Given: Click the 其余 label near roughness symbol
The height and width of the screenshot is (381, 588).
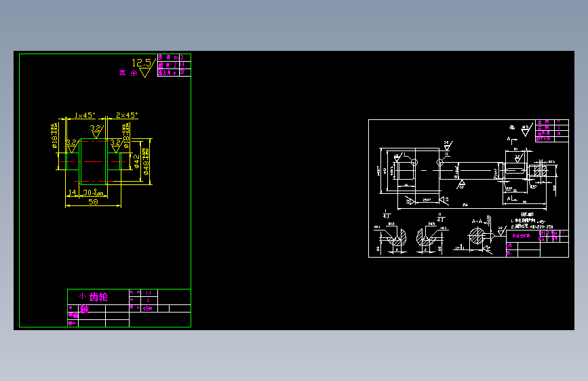Looking at the screenshot, I should [x=128, y=73].
